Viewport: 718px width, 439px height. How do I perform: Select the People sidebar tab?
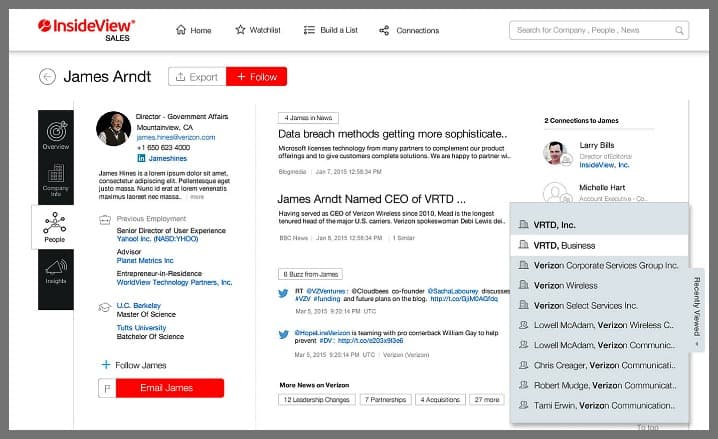(x=54, y=227)
